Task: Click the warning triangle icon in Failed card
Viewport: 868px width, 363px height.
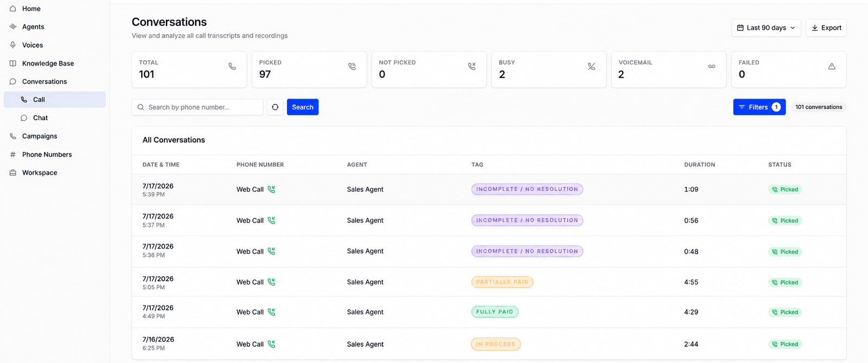Action: [832, 66]
